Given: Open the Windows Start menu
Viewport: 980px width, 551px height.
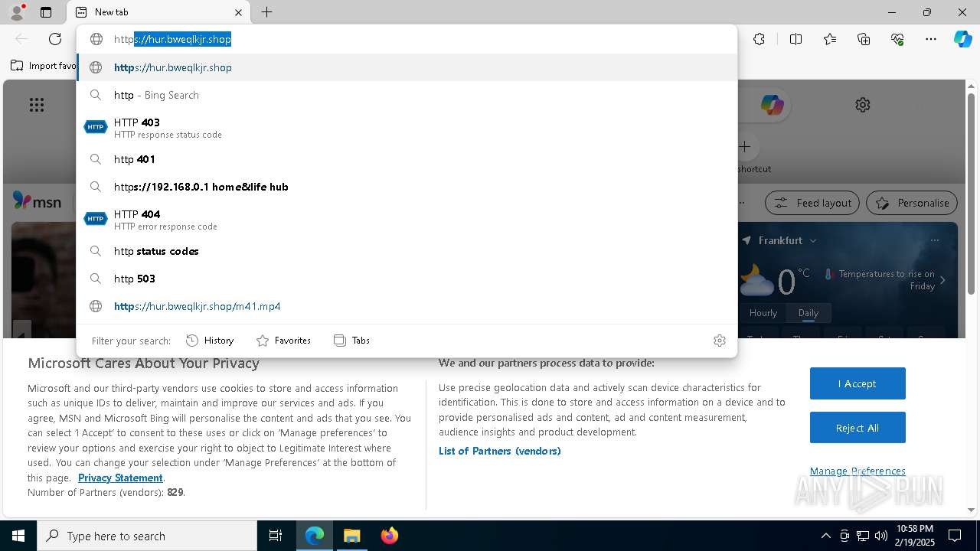Looking at the screenshot, I should point(18,536).
